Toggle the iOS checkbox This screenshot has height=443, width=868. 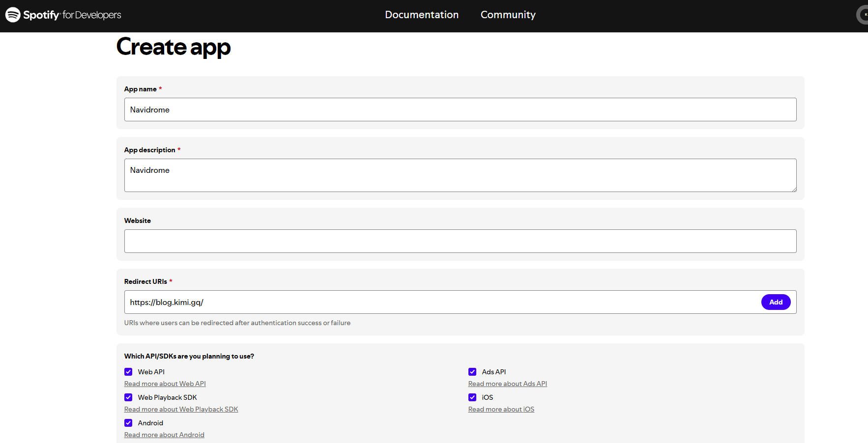pos(472,397)
